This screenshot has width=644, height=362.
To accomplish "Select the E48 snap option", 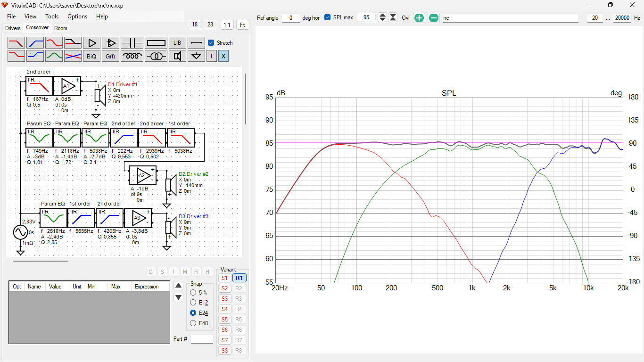I will pyautogui.click(x=193, y=323).
